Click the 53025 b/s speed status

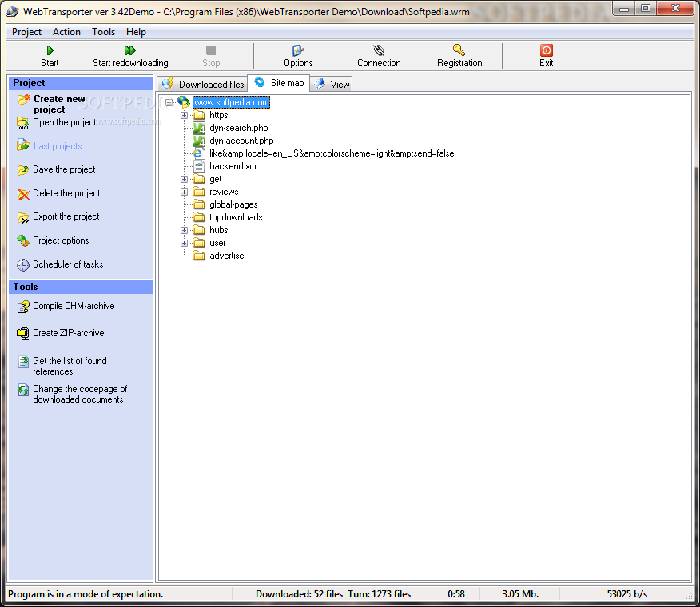tap(626, 594)
